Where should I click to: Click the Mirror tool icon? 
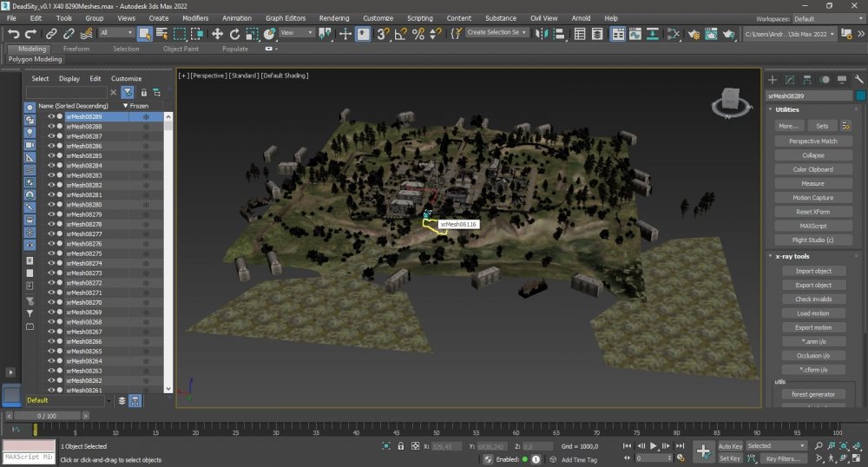(543, 33)
